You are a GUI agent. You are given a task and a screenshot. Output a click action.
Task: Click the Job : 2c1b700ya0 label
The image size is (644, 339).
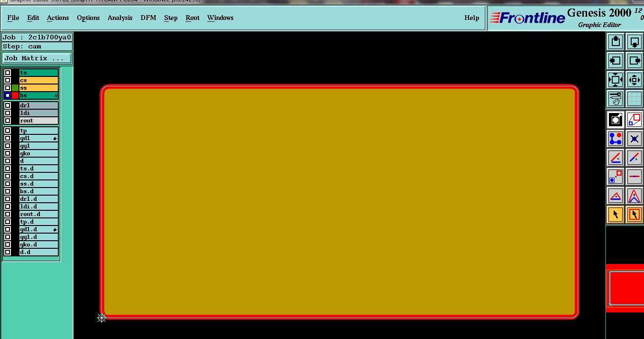click(x=37, y=38)
